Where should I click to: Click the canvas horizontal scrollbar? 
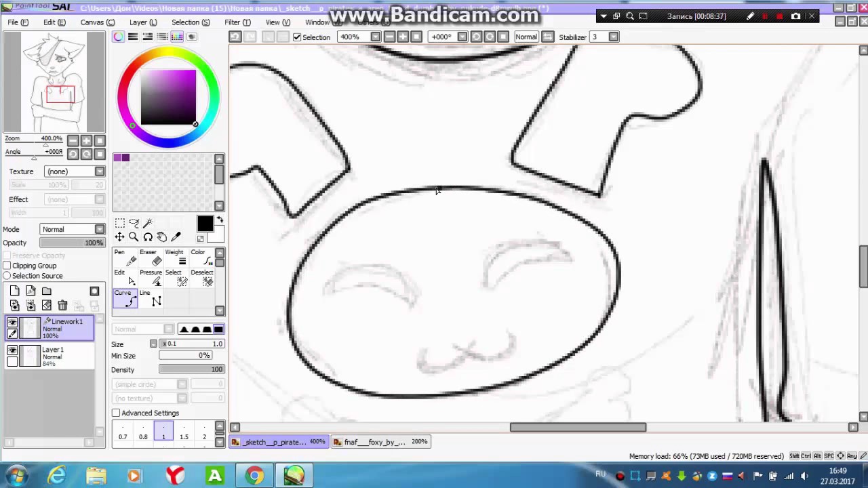click(578, 427)
